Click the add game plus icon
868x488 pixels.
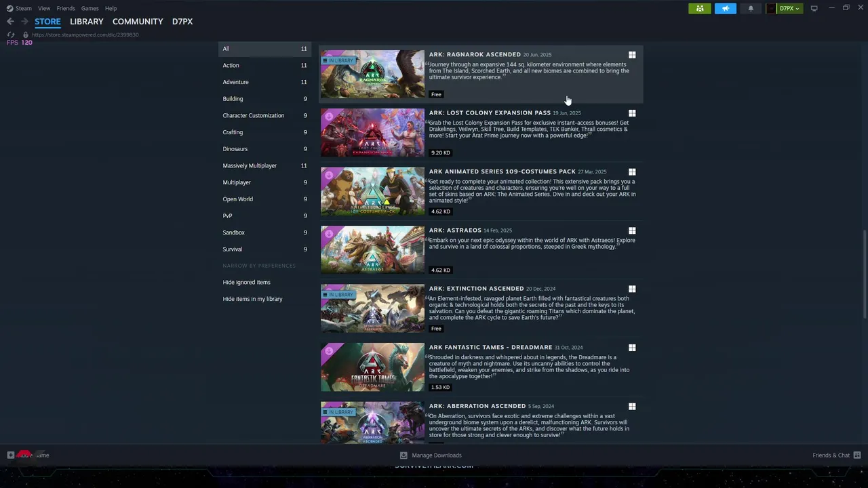(x=10, y=455)
